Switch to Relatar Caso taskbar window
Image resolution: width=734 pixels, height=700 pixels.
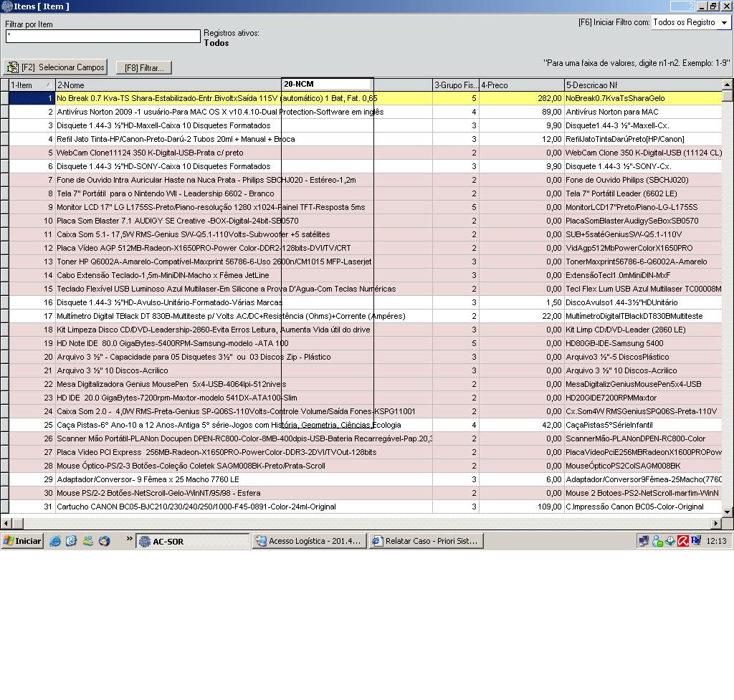[x=426, y=541]
